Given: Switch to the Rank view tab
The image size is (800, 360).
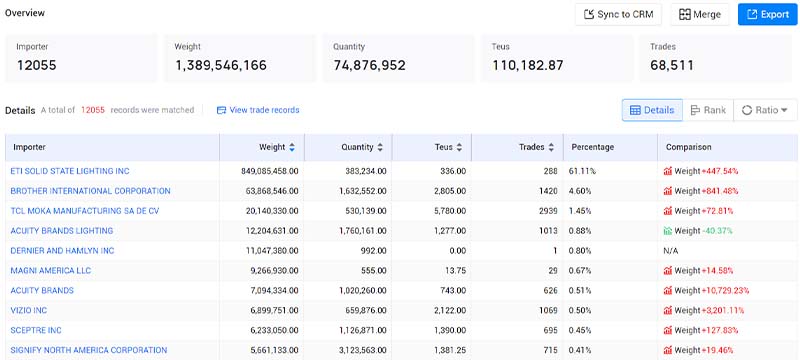Looking at the screenshot, I should pos(708,110).
